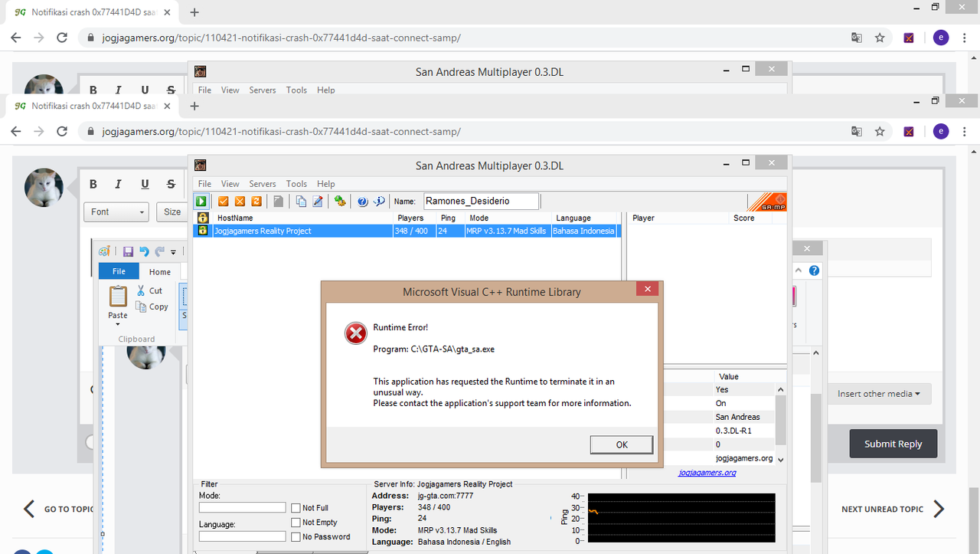Click the Cut scissors icon in Paint

coord(142,290)
